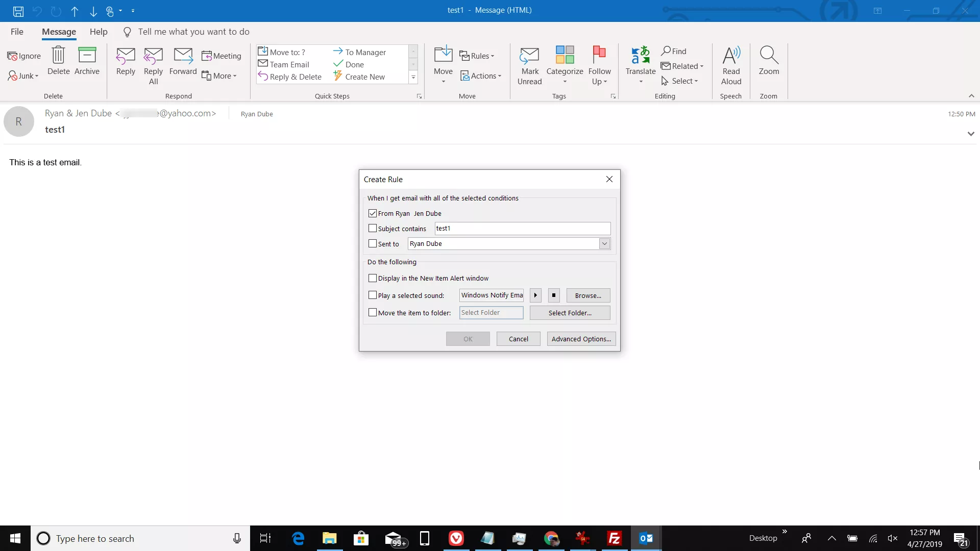Click the Forward email icon
Viewport: 980px width, 551px height.
(183, 55)
